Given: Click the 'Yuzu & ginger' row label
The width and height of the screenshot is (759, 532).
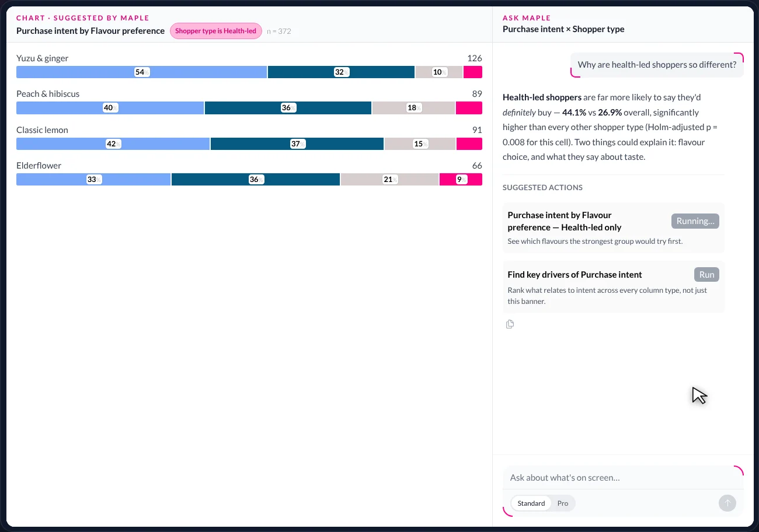Looking at the screenshot, I should (x=42, y=58).
